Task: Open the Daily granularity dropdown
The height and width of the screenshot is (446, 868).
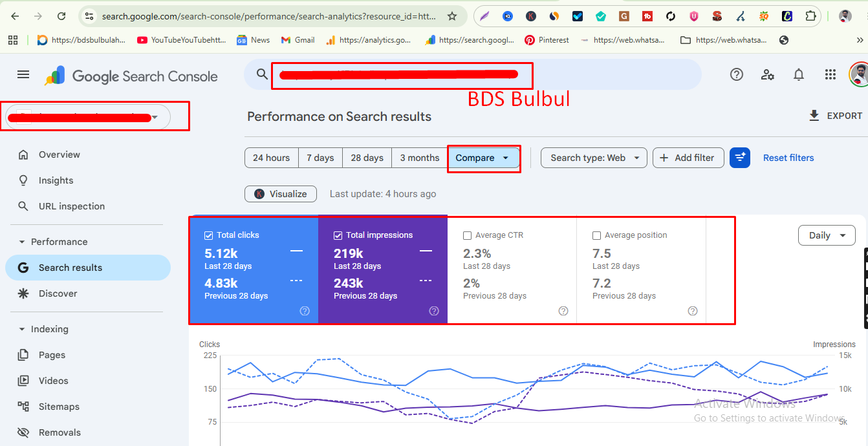Action: coord(827,235)
